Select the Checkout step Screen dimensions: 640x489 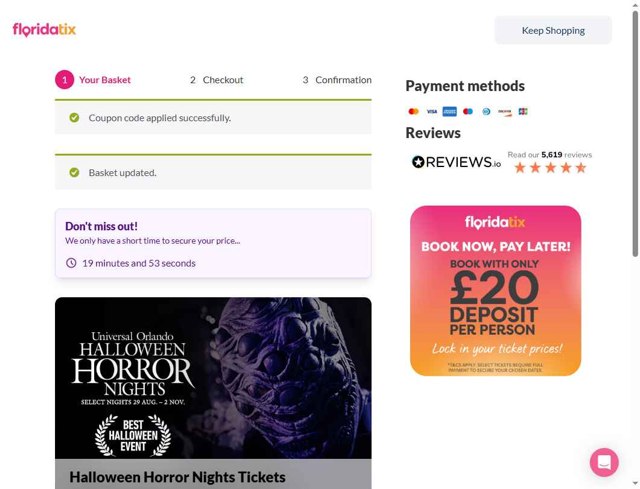coord(216,80)
